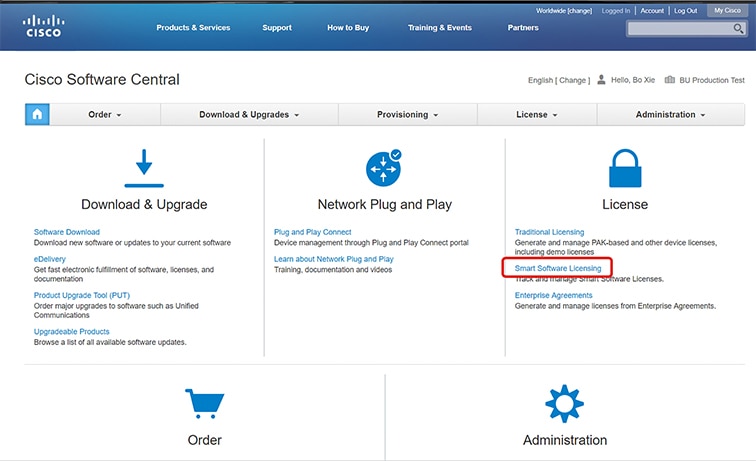This screenshot has width=756, height=461.
Task: Expand the Download & Upgrades dropdown
Action: tap(249, 115)
